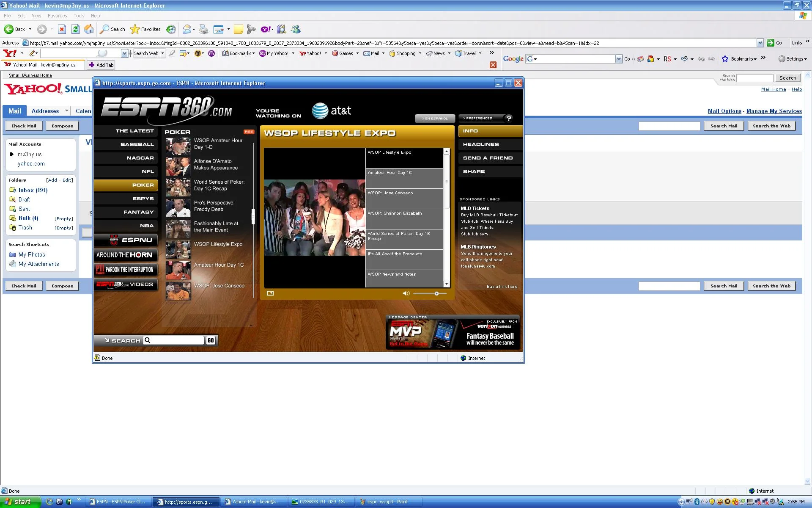Open the Favorites menu
The width and height of the screenshot is (812, 508).
coord(58,16)
